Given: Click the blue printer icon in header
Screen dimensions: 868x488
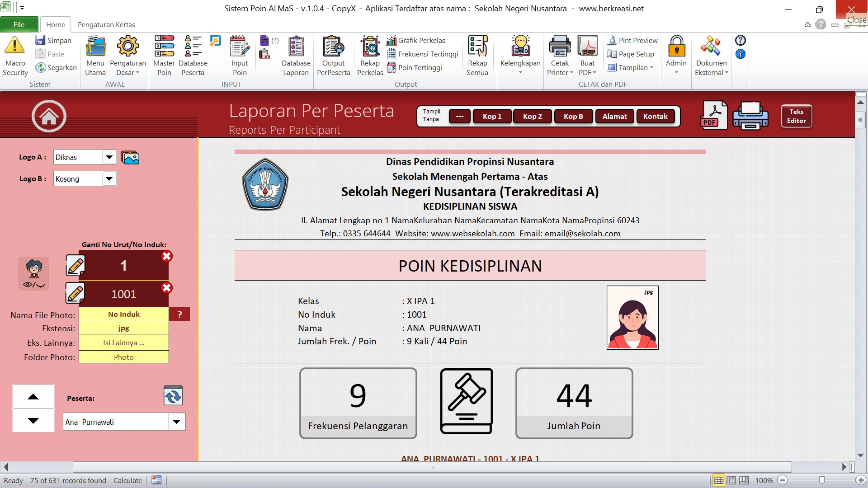Looking at the screenshot, I should (x=750, y=116).
